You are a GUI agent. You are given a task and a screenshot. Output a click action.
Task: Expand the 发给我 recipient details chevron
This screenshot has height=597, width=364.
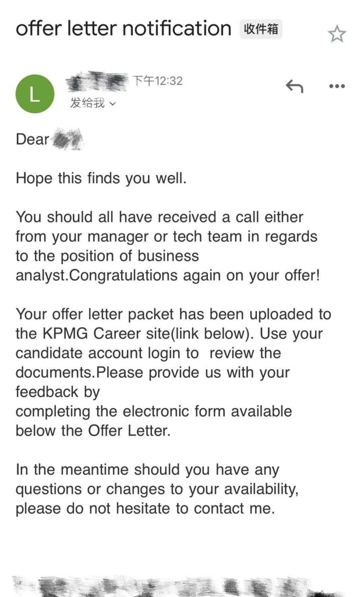(x=113, y=104)
